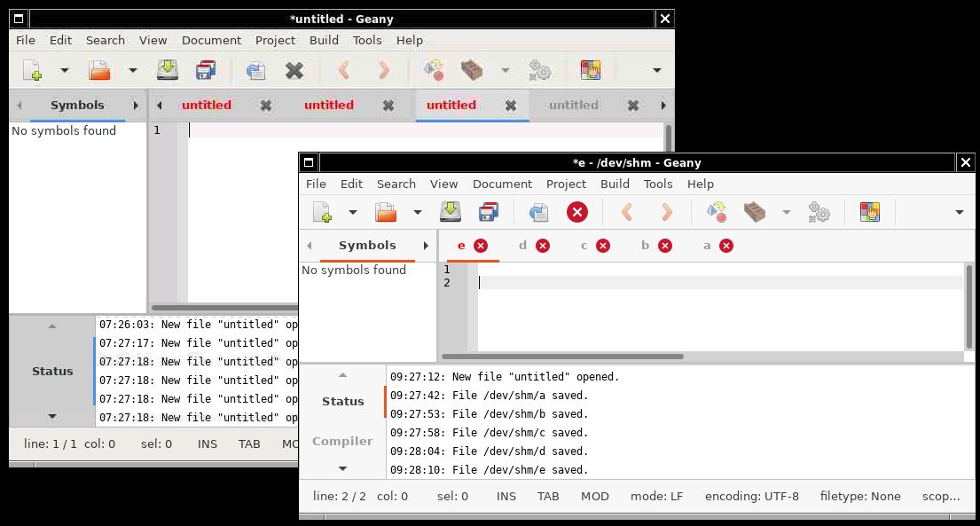Click editor line 1 in front window
The width and height of the screenshot is (980, 526).
pos(720,270)
